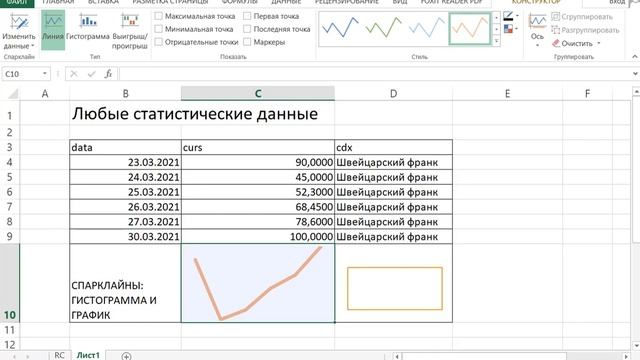This screenshot has height=360, width=640.
Task: Collapse the ribbon with the chevron
Action: (635, 57)
